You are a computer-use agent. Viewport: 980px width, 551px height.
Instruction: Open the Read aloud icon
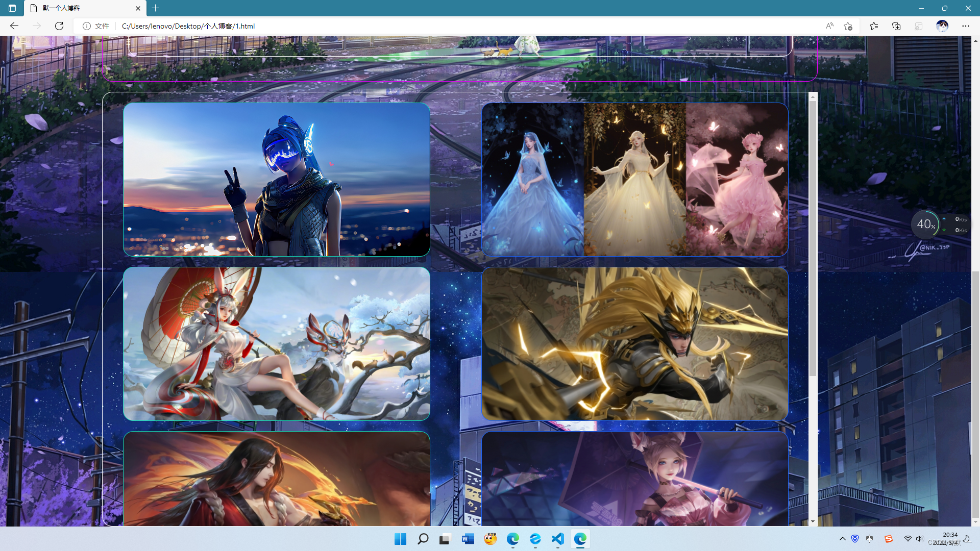tap(829, 26)
